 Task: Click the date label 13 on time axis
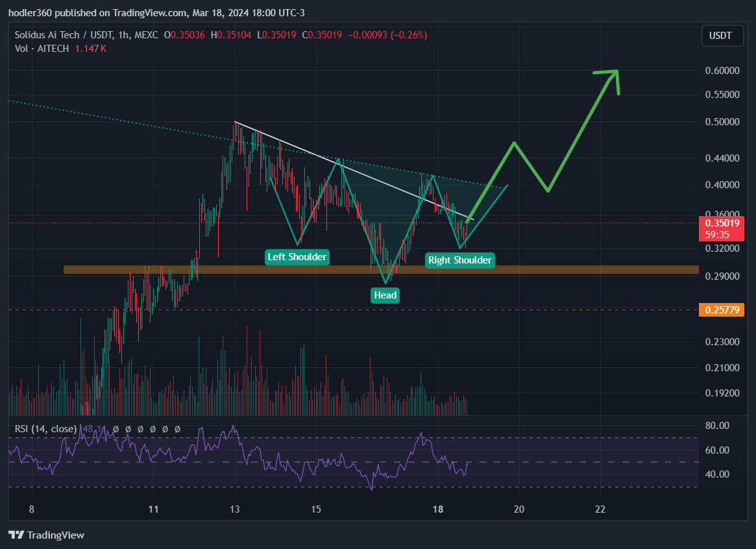point(235,509)
